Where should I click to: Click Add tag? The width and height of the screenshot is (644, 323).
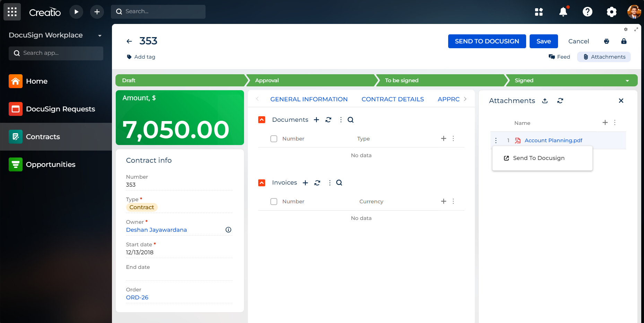click(141, 57)
